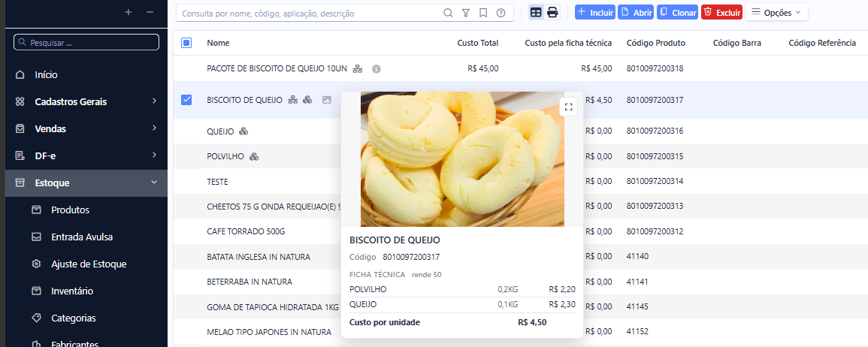Viewport: 868px width, 347px height.
Task: Click the red Excluir button
Action: [721, 12]
